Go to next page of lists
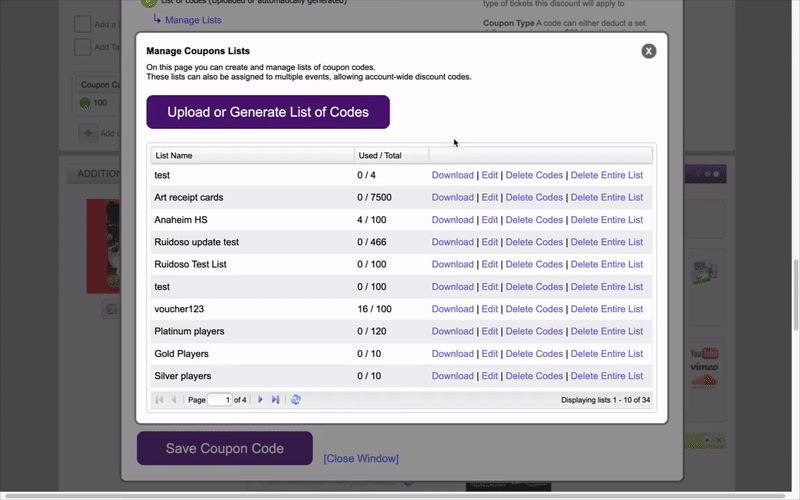This screenshot has width=800, height=500. tap(260, 399)
